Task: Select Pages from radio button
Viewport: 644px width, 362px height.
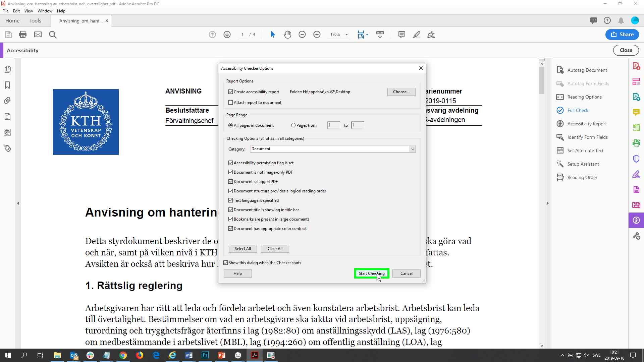Action: (x=293, y=125)
